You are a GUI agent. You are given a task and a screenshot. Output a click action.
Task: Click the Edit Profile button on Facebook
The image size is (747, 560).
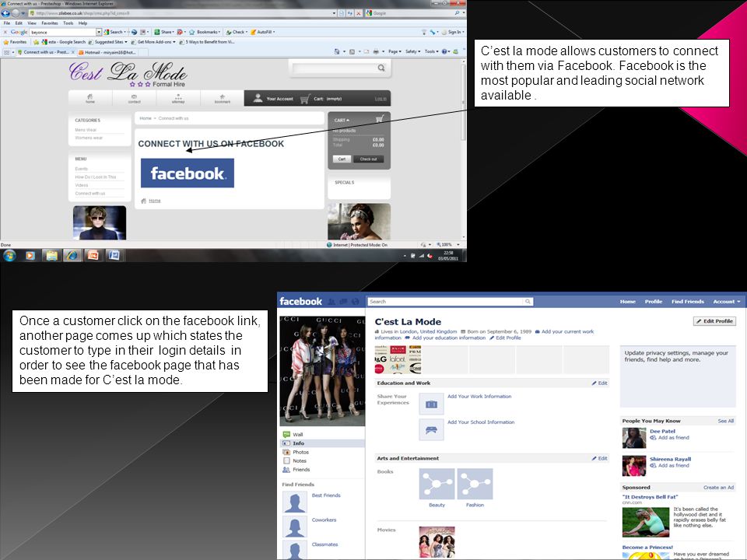point(714,321)
